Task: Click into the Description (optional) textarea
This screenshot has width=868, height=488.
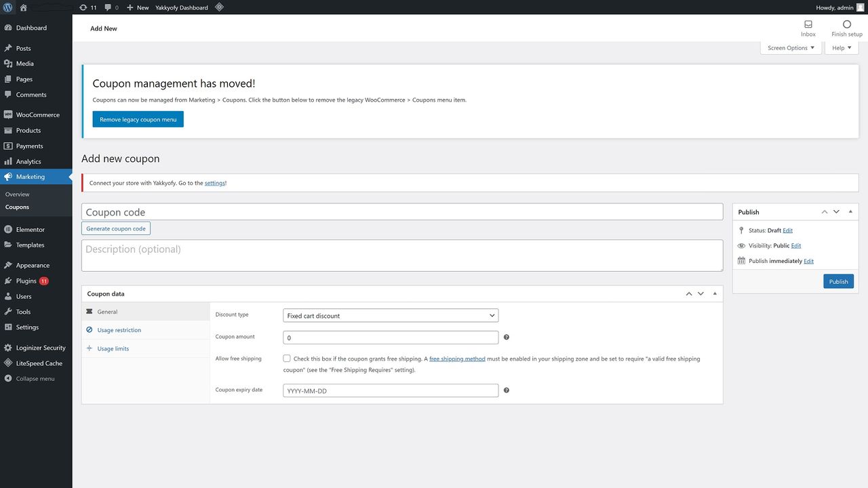Action: 402,256
